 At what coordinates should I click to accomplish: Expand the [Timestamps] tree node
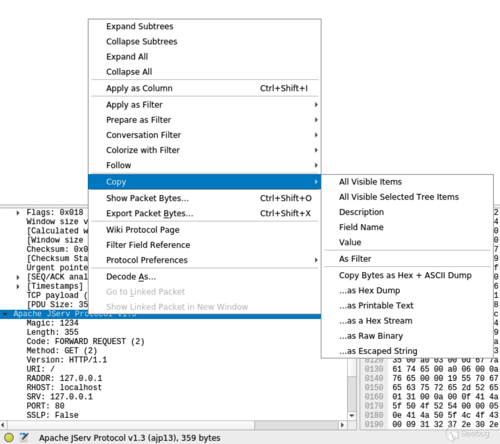click(18, 286)
